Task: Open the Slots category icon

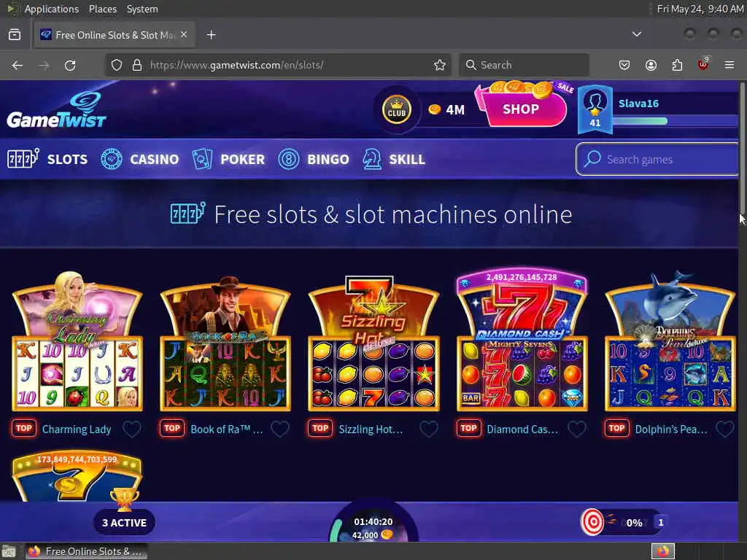Action: pos(23,158)
